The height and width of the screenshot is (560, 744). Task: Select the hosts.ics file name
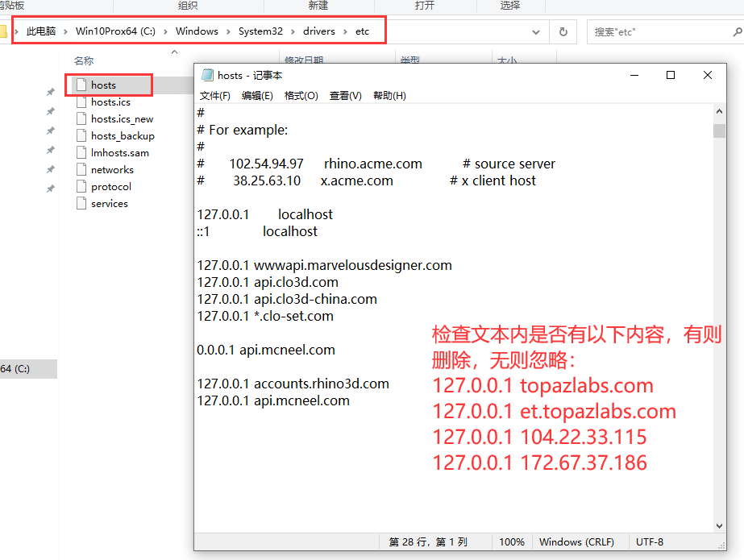pyautogui.click(x=110, y=102)
